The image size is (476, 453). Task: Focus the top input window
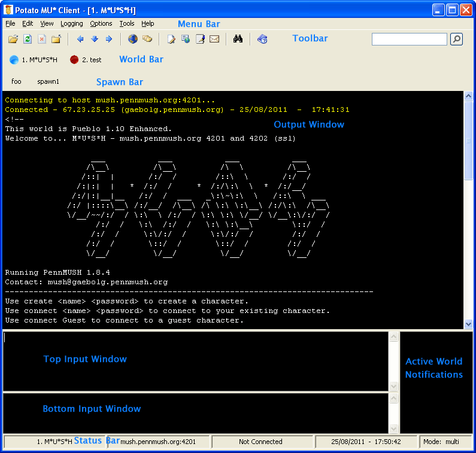click(x=196, y=361)
